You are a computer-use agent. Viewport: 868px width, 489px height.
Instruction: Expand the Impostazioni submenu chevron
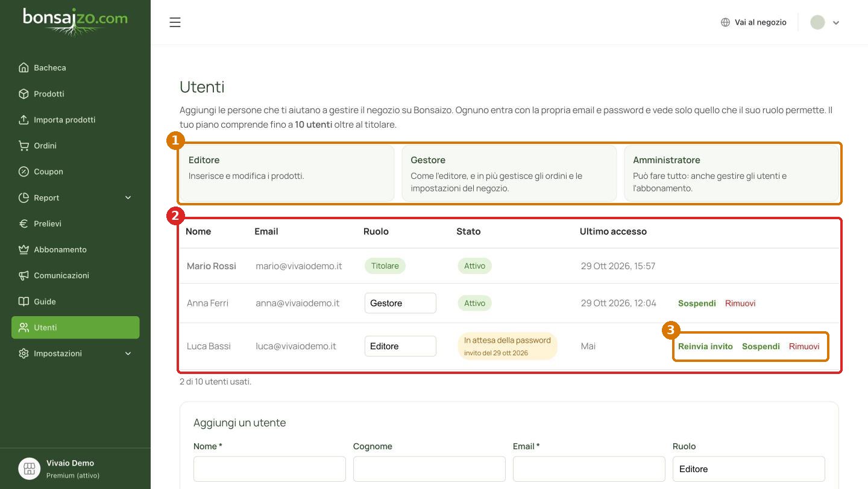point(128,354)
